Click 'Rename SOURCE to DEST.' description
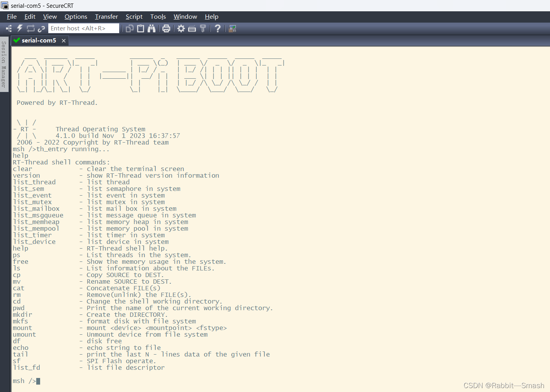Image resolution: width=550 pixels, height=392 pixels. coord(129,281)
